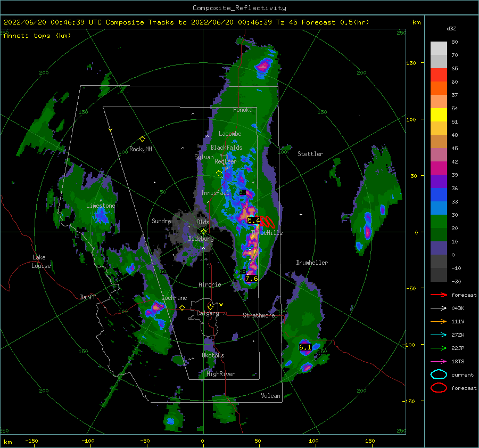Click the red forecast track ellipses near ThreeHills
Screen dimensions: 479x448
click(267, 222)
